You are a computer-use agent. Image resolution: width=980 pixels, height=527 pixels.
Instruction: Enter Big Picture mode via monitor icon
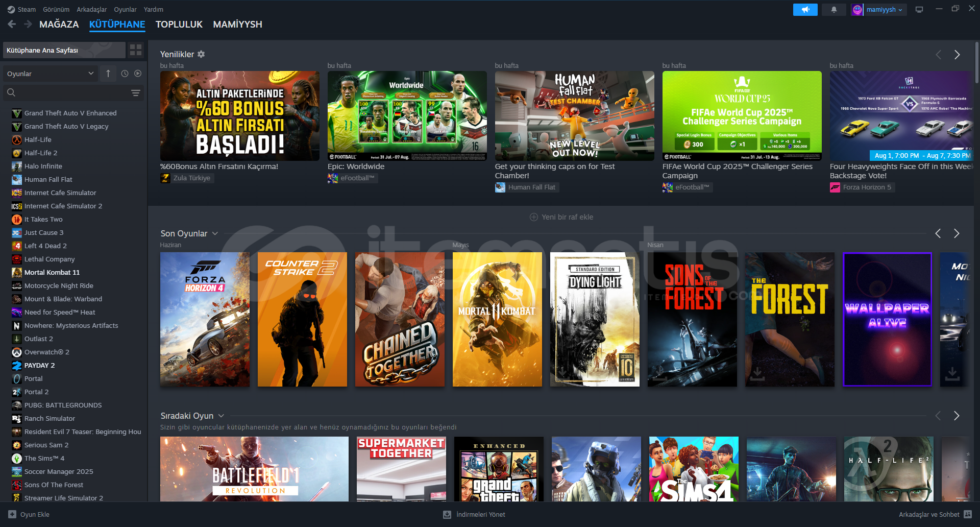(919, 10)
